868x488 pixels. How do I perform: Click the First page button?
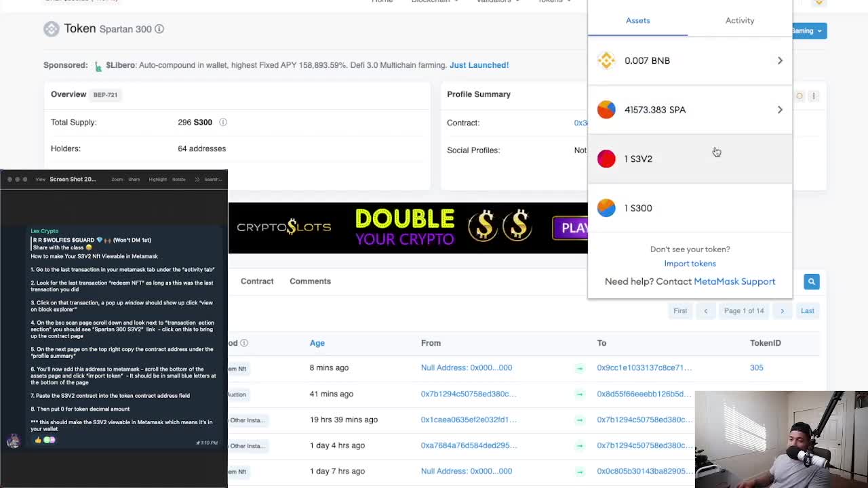(680, 311)
